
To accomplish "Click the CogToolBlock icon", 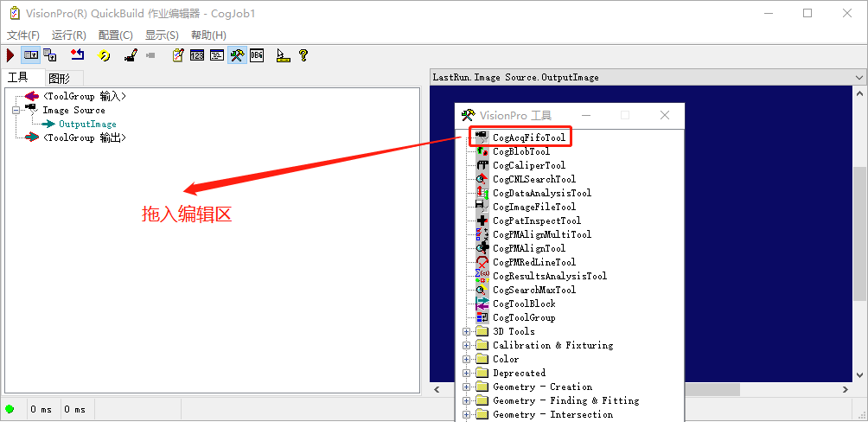I will 482,304.
